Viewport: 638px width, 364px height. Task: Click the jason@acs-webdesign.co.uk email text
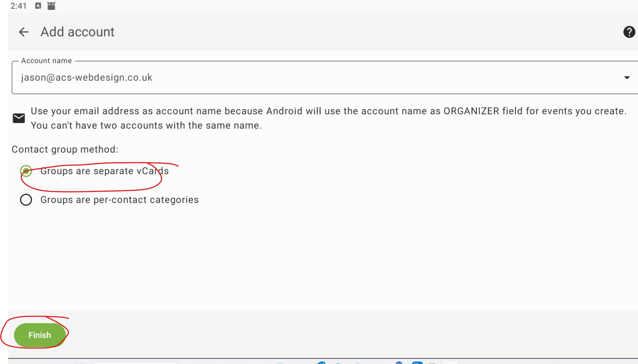pos(87,78)
